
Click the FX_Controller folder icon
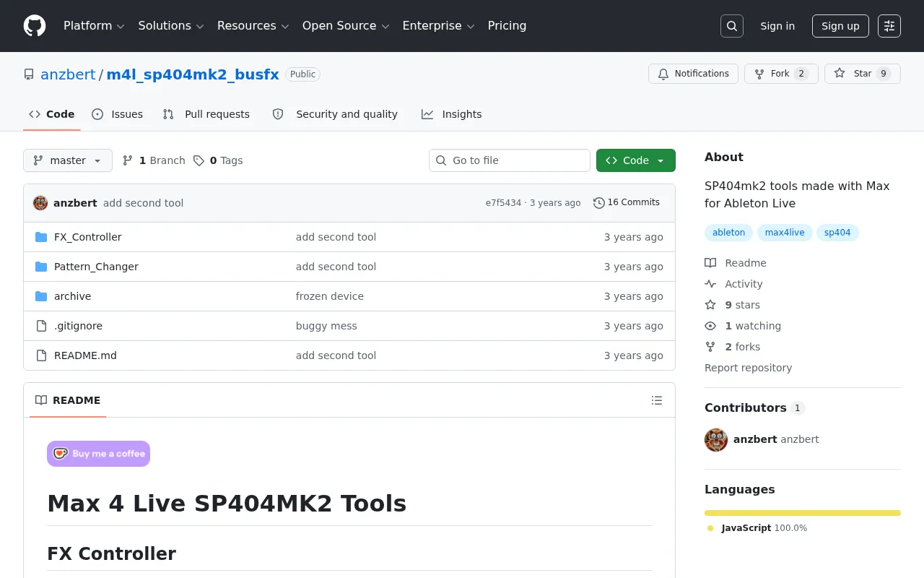click(41, 237)
